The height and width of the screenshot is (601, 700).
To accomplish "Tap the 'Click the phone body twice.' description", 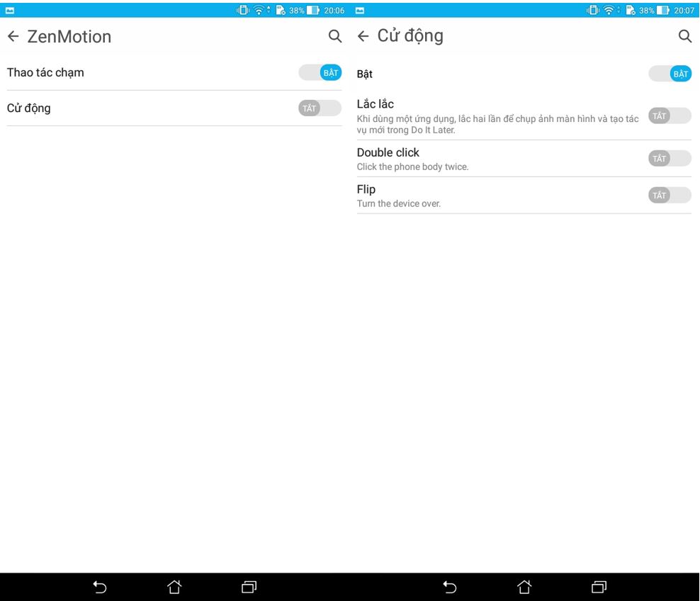I will (412, 167).
